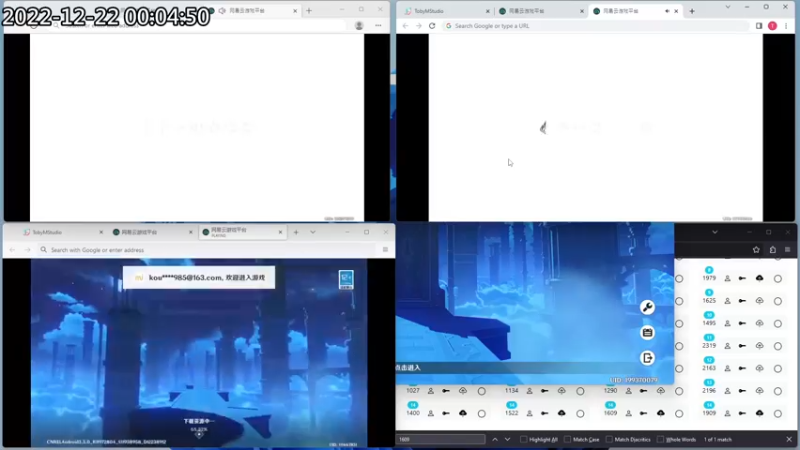The image size is (800, 450).
Task: Select the second tab in top-right Chrome window
Action: [541, 11]
